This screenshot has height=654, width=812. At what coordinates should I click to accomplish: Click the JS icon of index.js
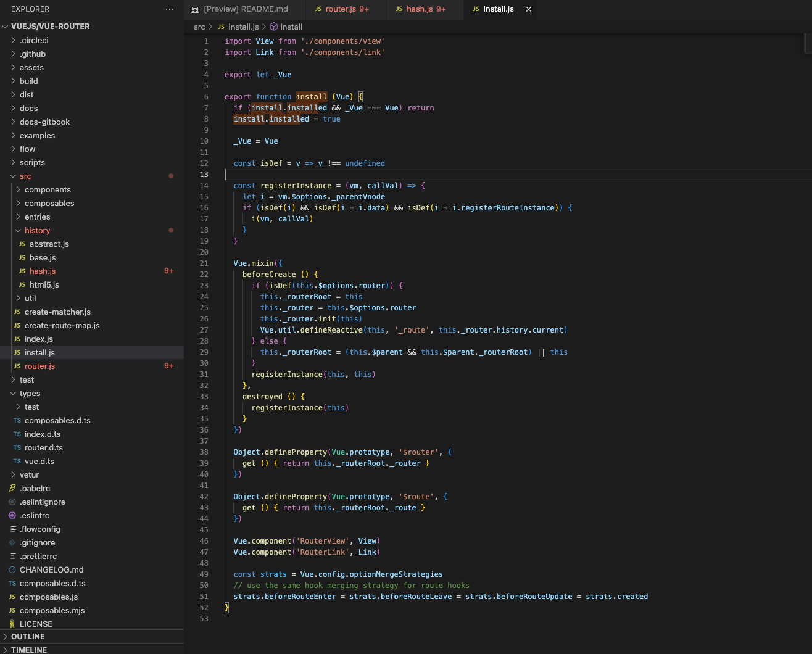click(17, 339)
